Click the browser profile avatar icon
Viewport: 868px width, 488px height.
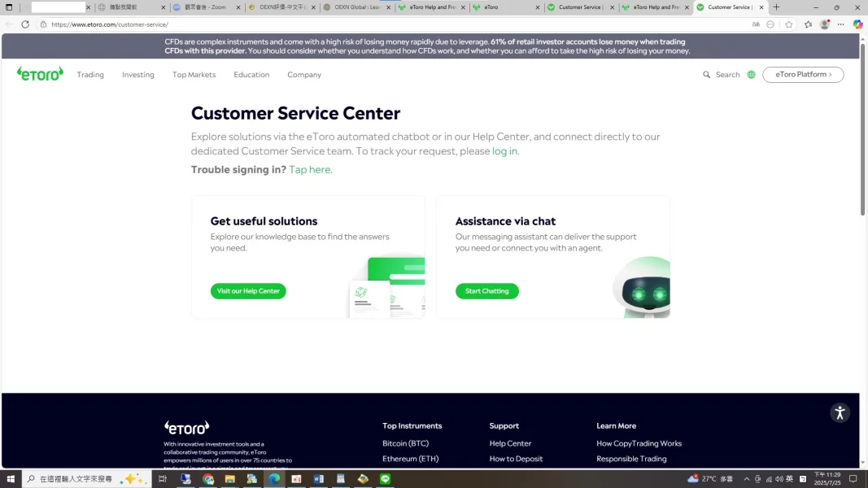coord(824,24)
